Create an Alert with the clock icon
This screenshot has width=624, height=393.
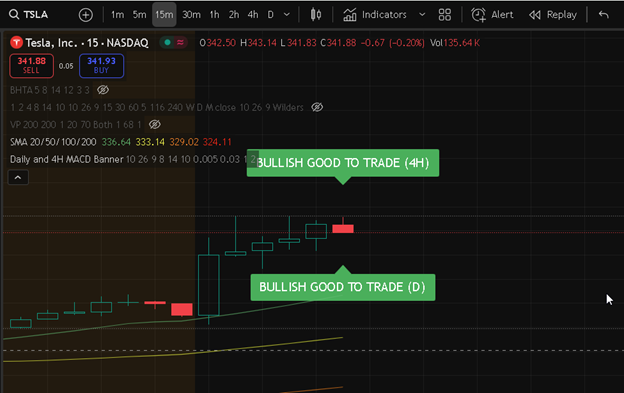pos(478,15)
